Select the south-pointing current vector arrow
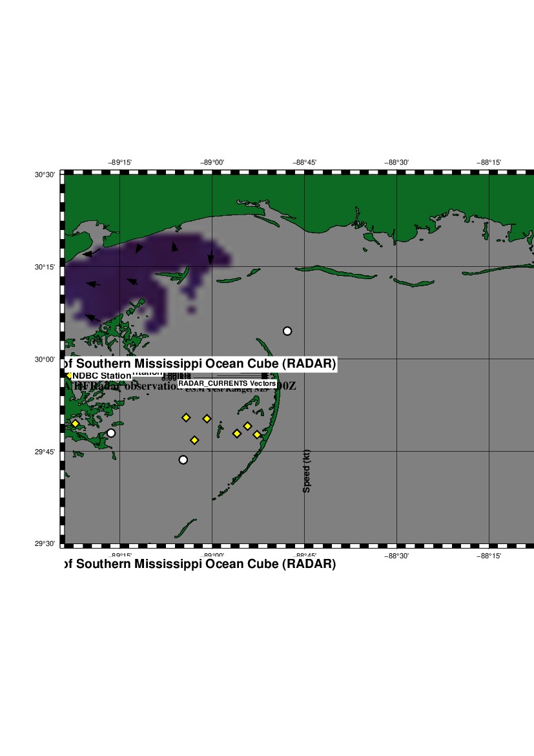534x756 pixels. point(211,257)
